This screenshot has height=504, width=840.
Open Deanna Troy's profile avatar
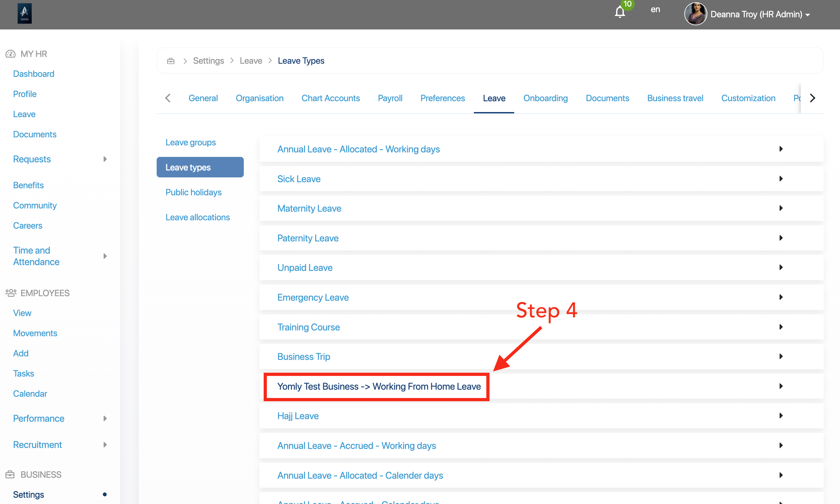coord(696,14)
